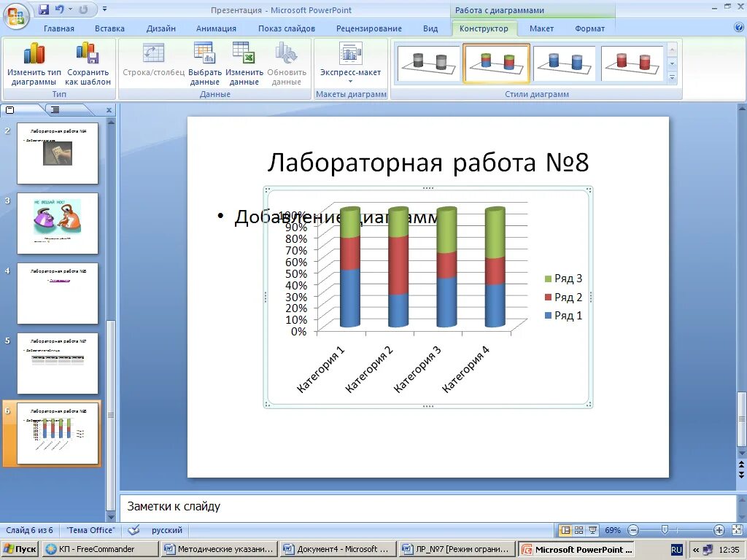The height and width of the screenshot is (560, 747).
Task: Click the 69% zoom level
Action: [x=613, y=530]
